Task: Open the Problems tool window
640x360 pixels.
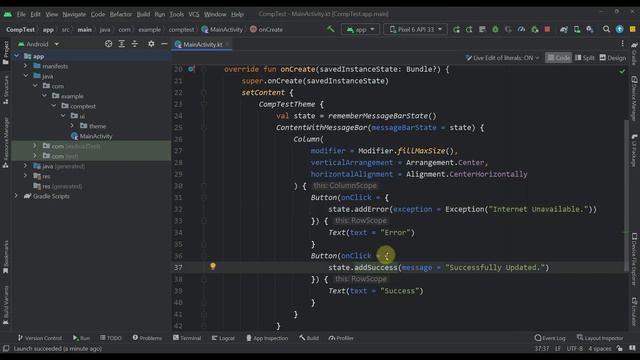Action: [147, 338]
